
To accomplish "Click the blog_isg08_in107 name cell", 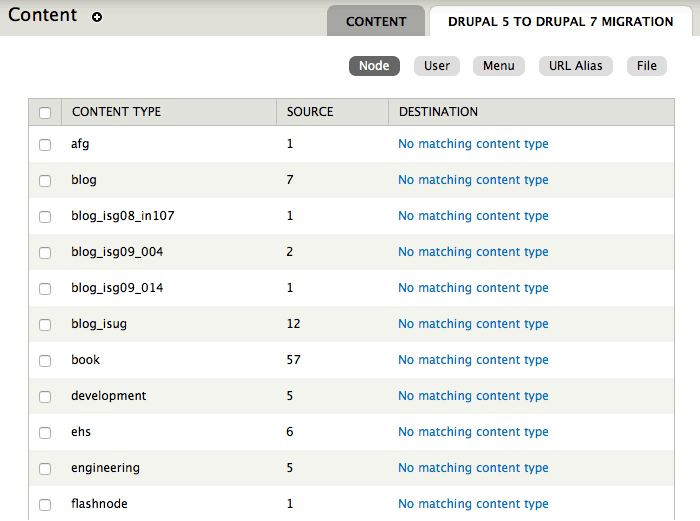I will [123, 216].
